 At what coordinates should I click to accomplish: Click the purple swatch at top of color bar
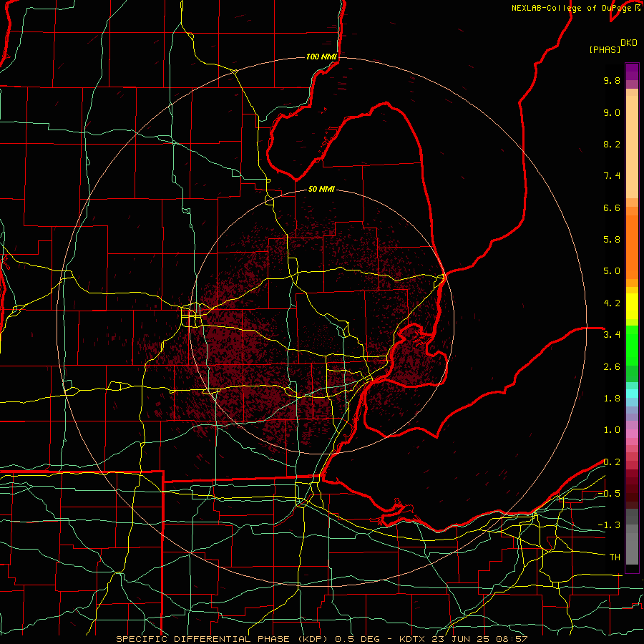pos(632,72)
